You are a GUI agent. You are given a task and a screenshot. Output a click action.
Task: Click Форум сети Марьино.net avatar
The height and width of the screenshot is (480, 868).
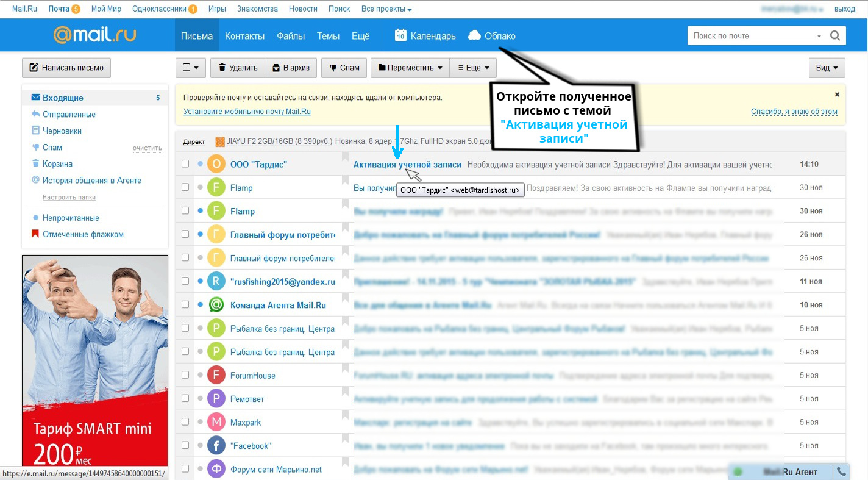tap(216, 469)
